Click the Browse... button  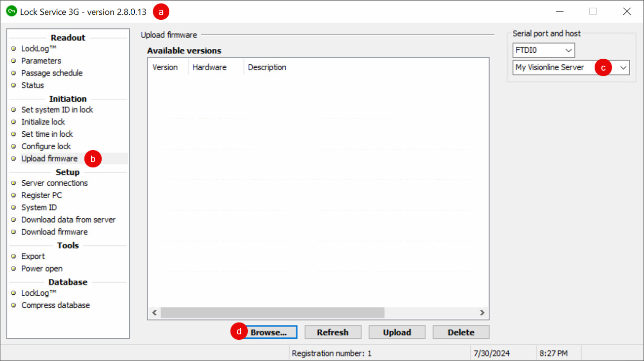click(x=268, y=332)
